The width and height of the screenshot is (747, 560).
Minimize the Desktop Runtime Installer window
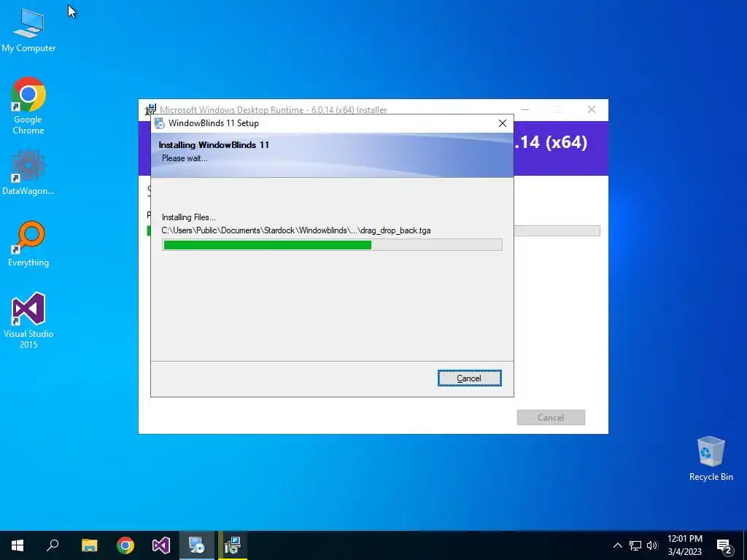coord(525,109)
